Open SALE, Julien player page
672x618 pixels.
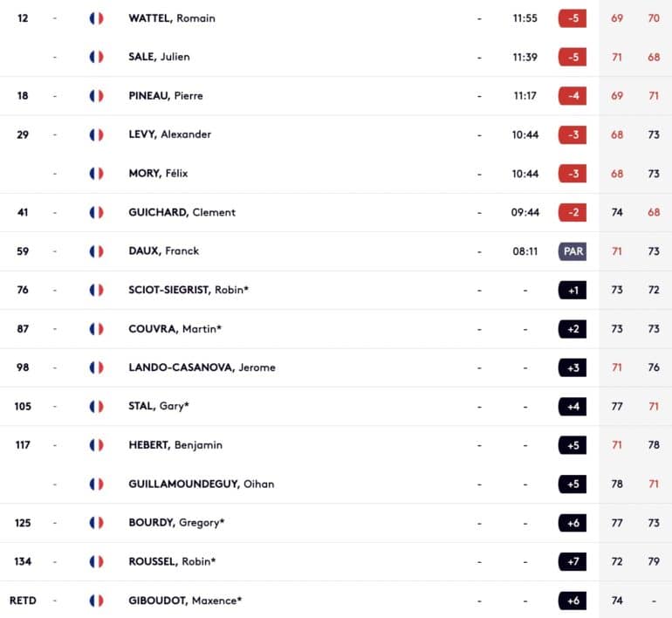coord(159,57)
